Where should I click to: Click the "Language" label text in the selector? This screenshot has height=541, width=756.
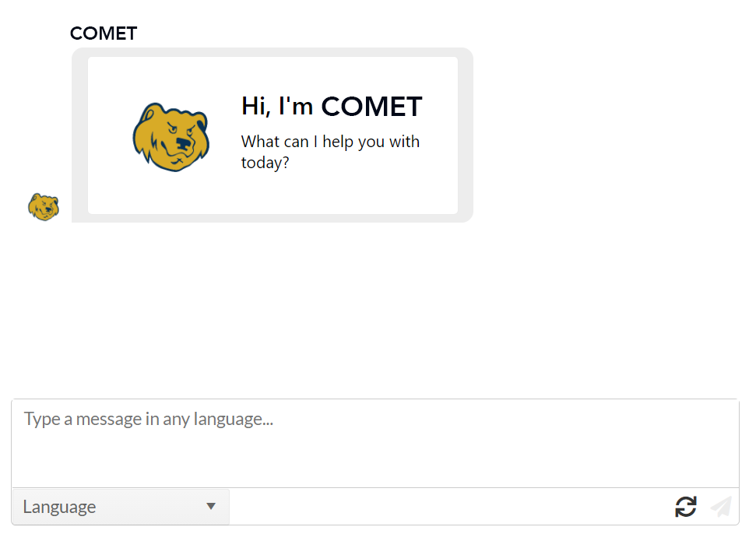pyautogui.click(x=59, y=507)
